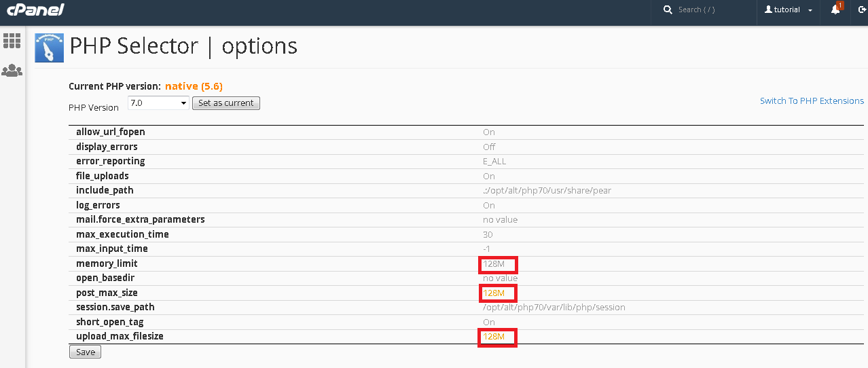Follow the Switch To PHP Extensions link
This screenshot has height=368, width=868.
tap(812, 100)
